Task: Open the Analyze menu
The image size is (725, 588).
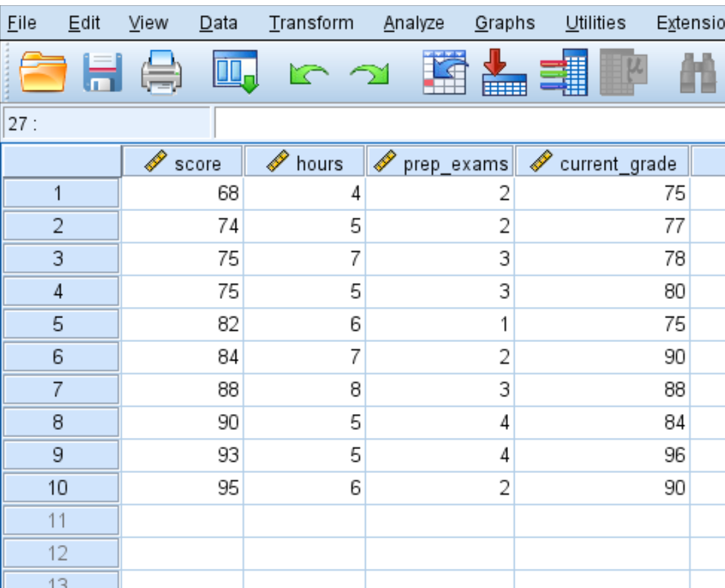Action: pyautogui.click(x=413, y=23)
